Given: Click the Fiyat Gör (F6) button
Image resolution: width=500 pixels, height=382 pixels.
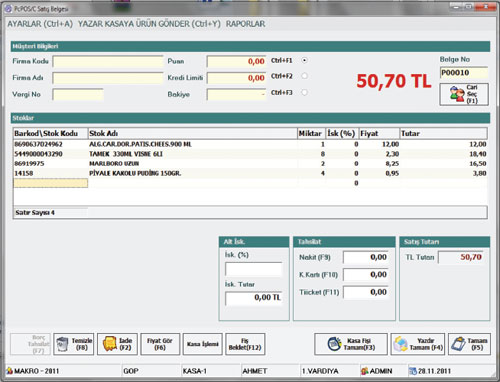Looking at the screenshot, I should point(160,344).
